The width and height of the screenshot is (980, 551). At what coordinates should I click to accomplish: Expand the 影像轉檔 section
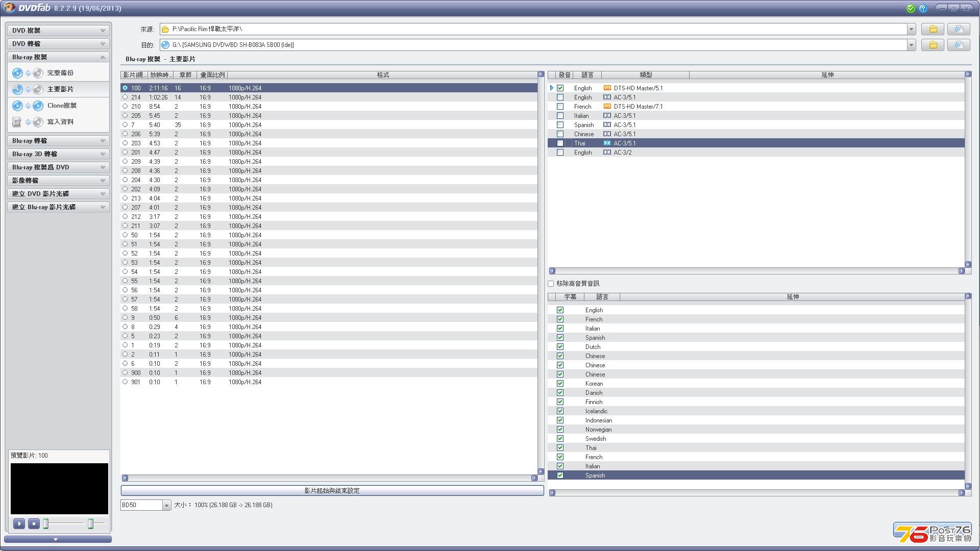[x=58, y=180]
